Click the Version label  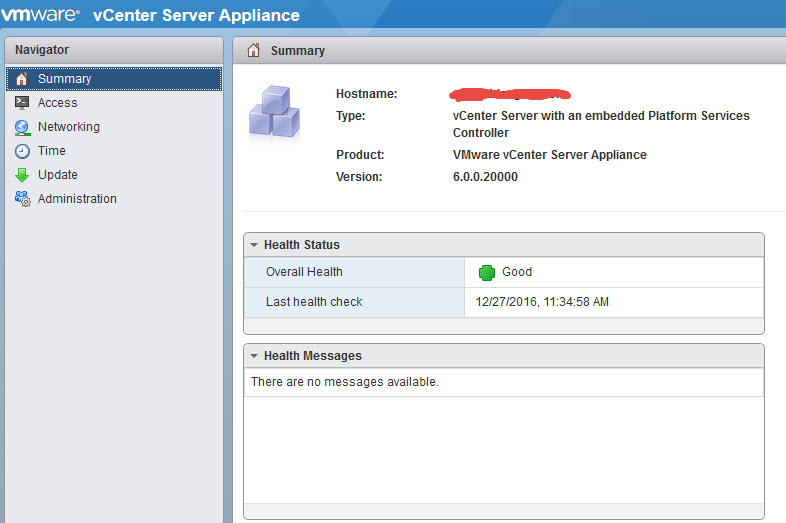[x=359, y=177]
